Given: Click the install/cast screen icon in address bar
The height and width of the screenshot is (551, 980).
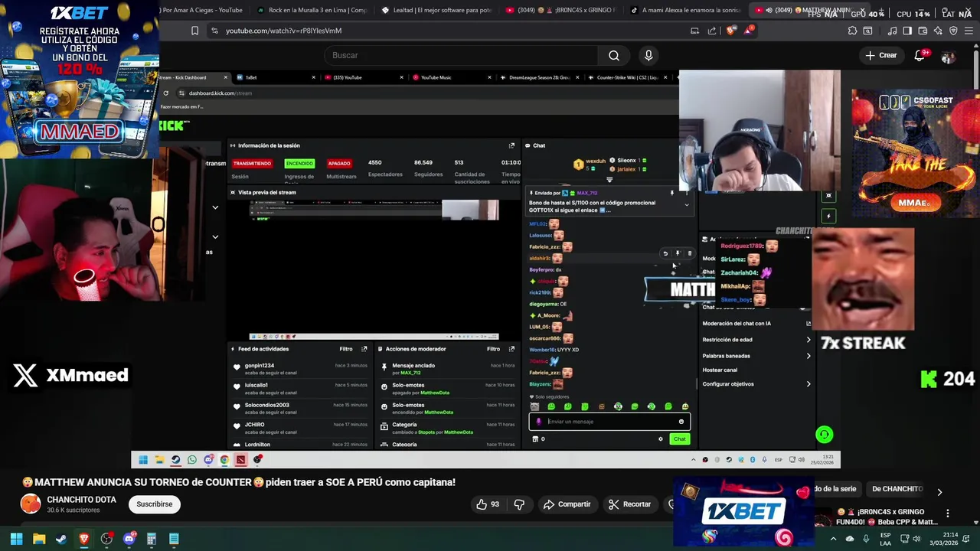Looking at the screenshot, I should [x=694, y=31].
